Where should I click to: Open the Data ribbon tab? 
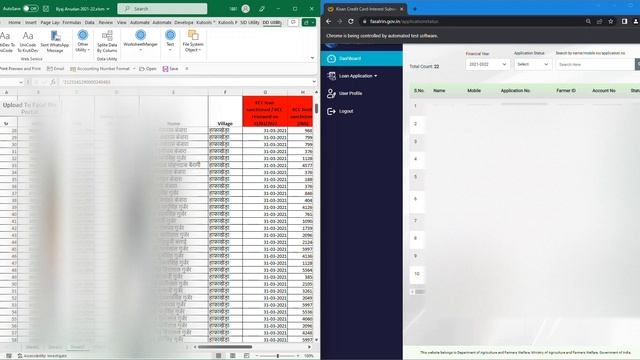point(89,22)
